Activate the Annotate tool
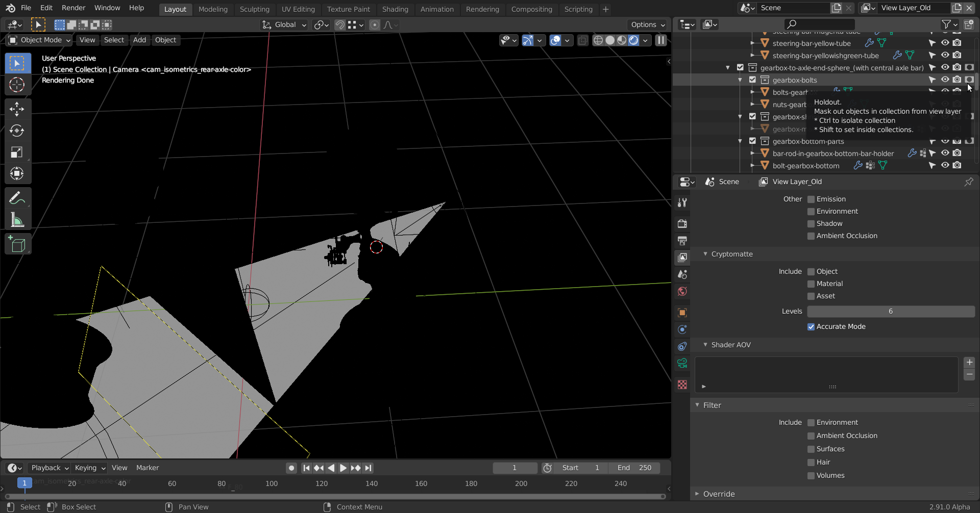This screenshot has width=980, height=513. click(x=17, y=198)
